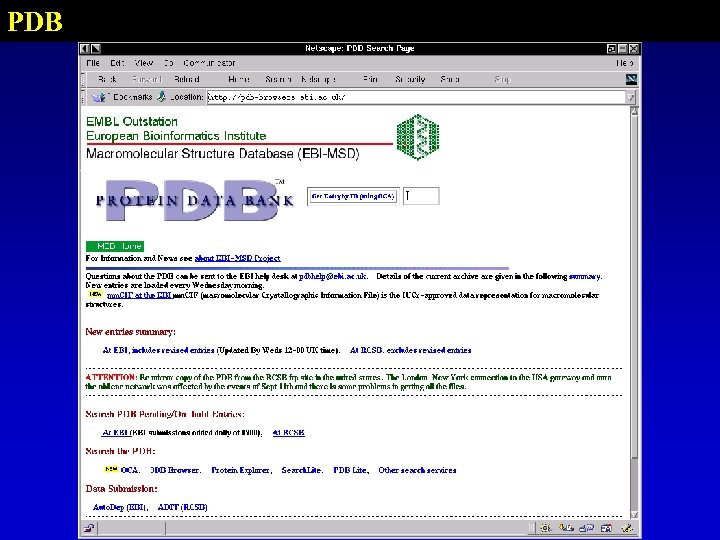Click the Protein Data Bank logo
The height and width of the screenshot is (540, 720).
point(195,200)
